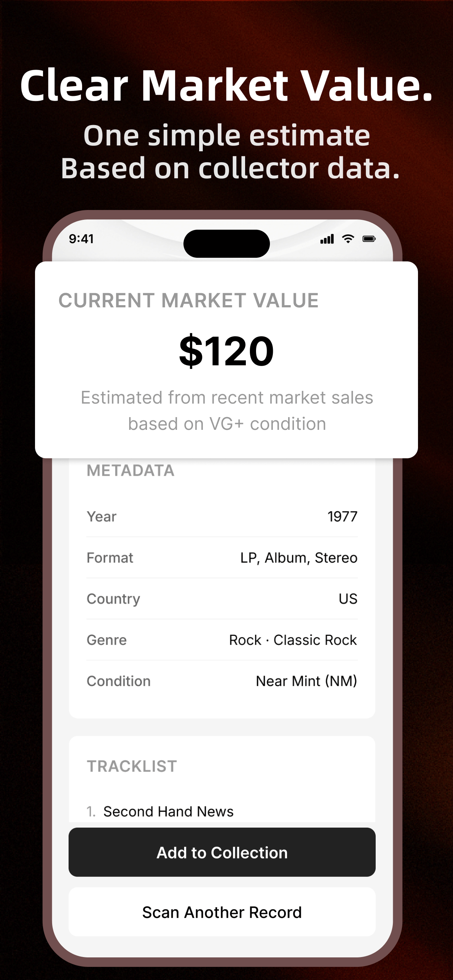This screenshot has height=980, width=453.
Task: Tap the cellular signal strength icon
Action: click(327, 239)
